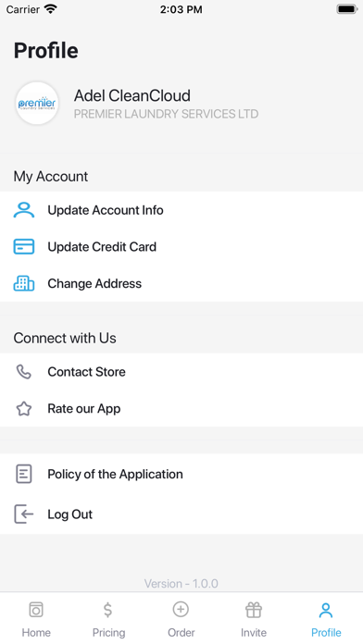Tap the gift box Invite icon
This screenshot has width=363, height=644.
coord(254,610)
